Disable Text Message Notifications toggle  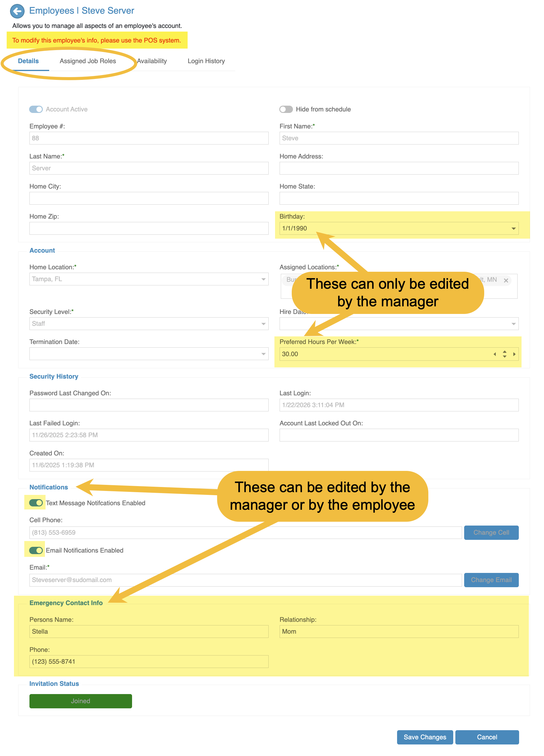click(36, 503)
